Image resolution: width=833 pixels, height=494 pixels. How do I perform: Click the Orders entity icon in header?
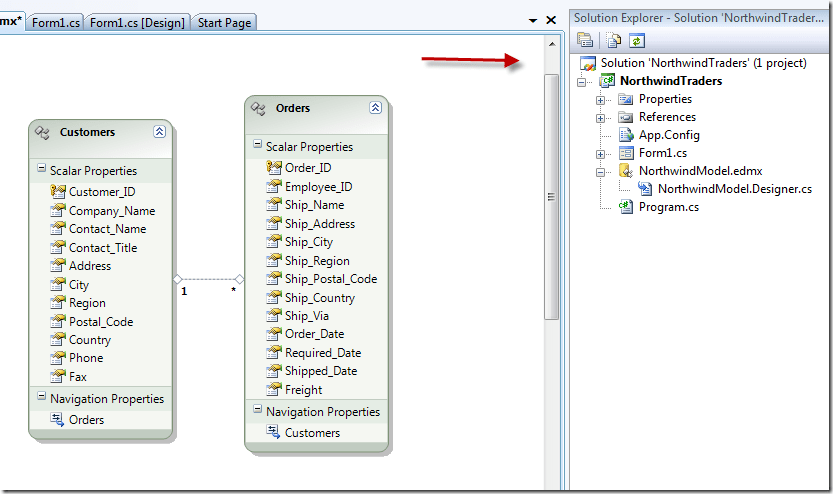[258, 108]
